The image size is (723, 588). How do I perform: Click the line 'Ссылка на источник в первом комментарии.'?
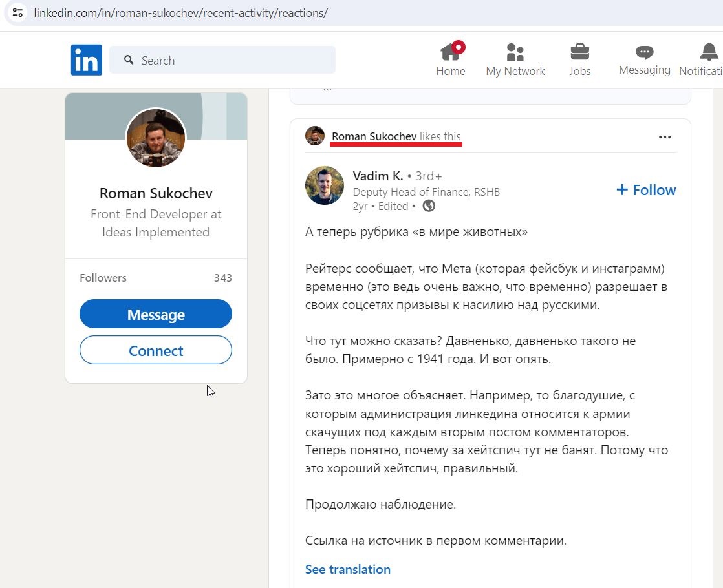(436, 541)
